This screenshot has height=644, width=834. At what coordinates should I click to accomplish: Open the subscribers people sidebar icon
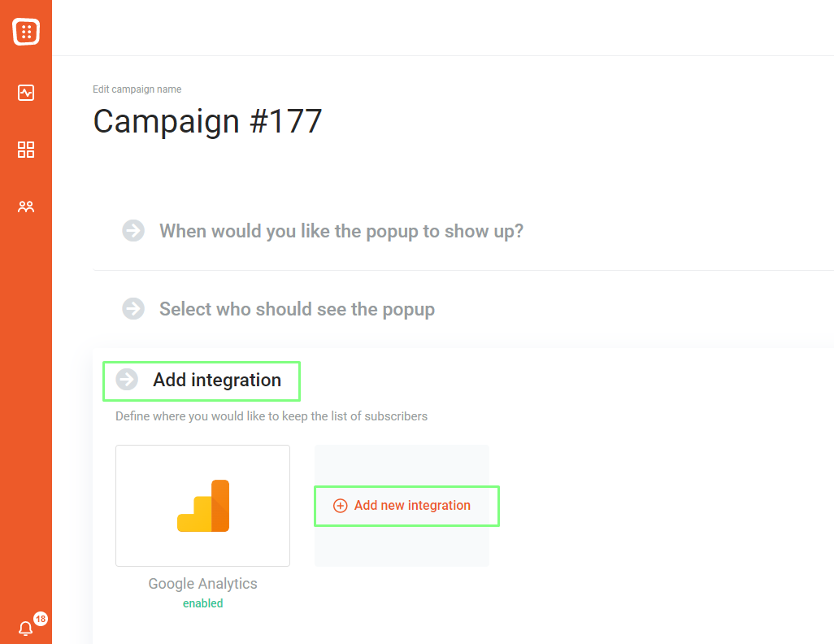tap(26, 207)
